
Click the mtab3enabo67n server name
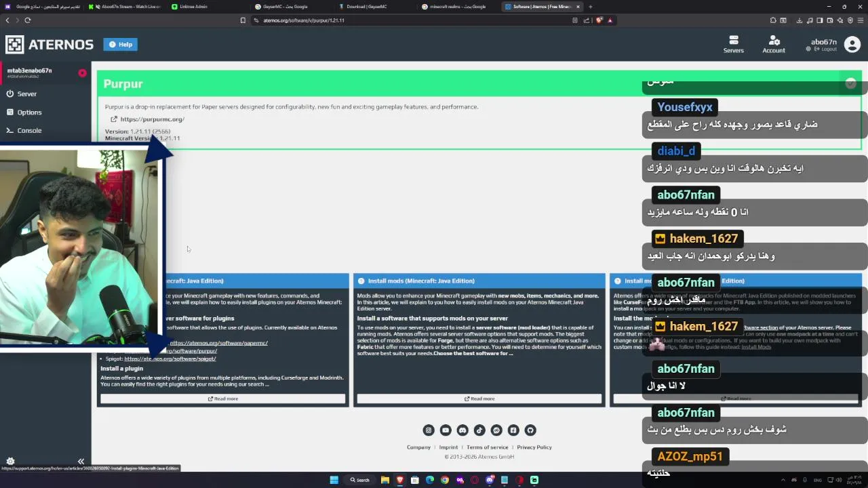(x=30, y=70)
